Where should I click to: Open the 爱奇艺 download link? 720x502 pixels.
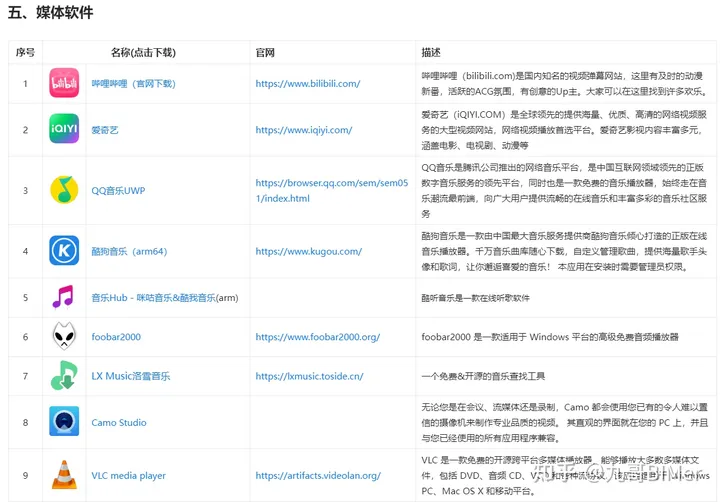[105, 130]
